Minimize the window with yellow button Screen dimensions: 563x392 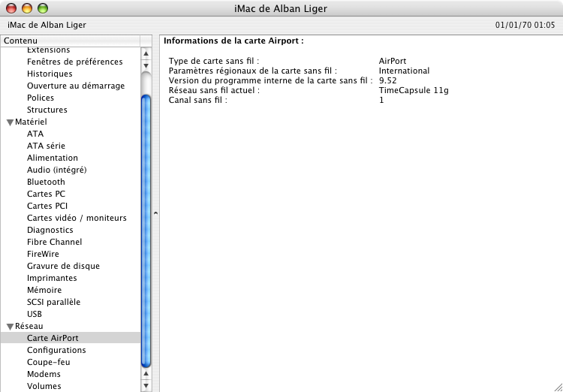(x=27, y=8)
